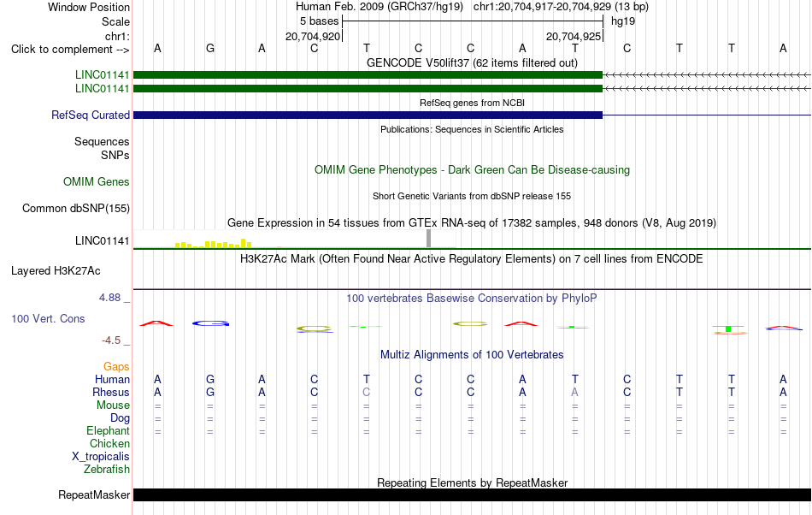Click the RepeatMasker track label
The height and width of the screenshot is (515, 812).
point(94,494)
